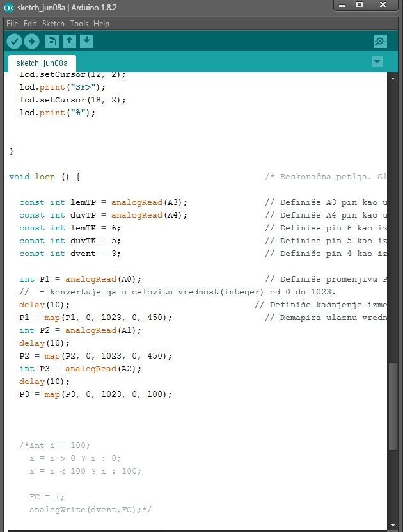Expand the tab options dropdown arrow
The height and width of the screenshot is (532, 403).
point(377,62)
